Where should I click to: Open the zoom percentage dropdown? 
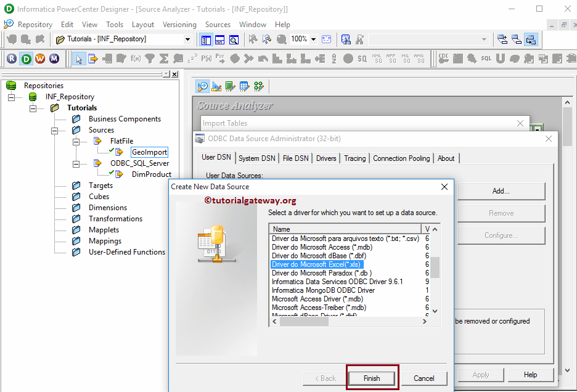(x=313, y=39)
